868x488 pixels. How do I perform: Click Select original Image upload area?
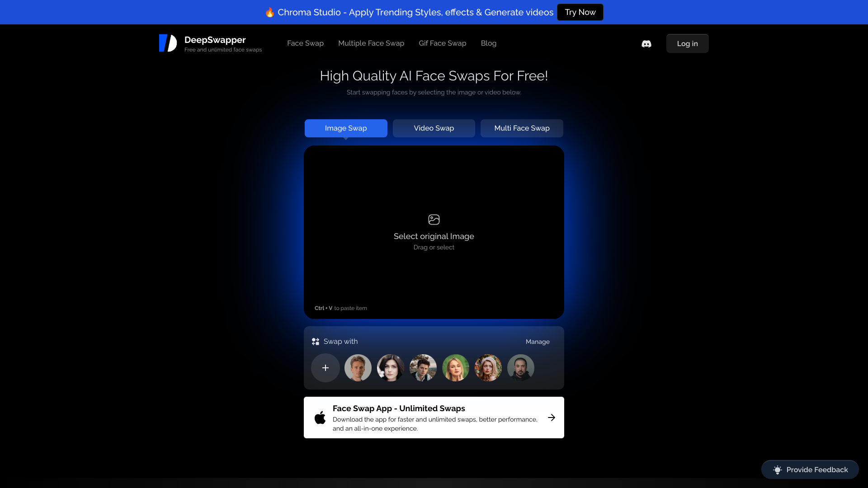click(434, 232)
